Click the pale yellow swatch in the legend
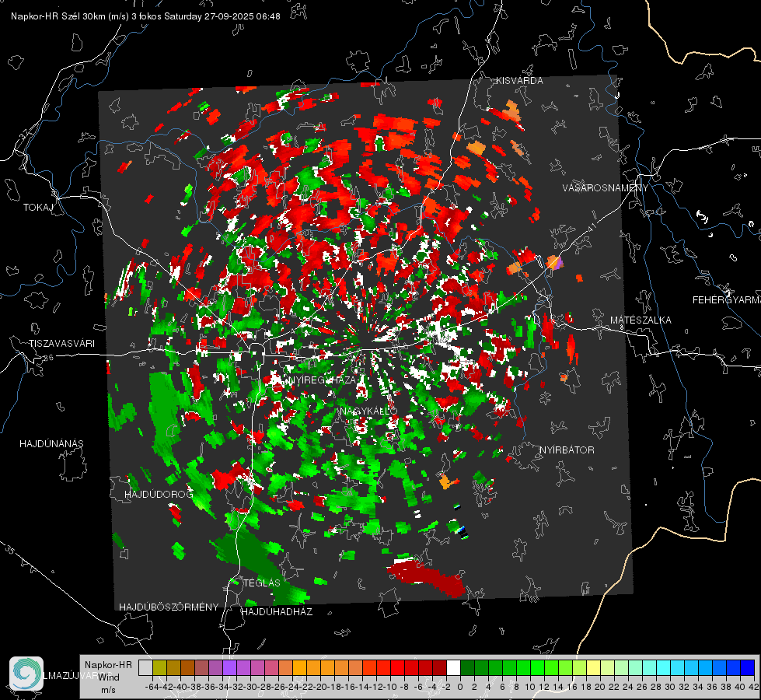Screen dimensions: 761x700 (594, 667)
